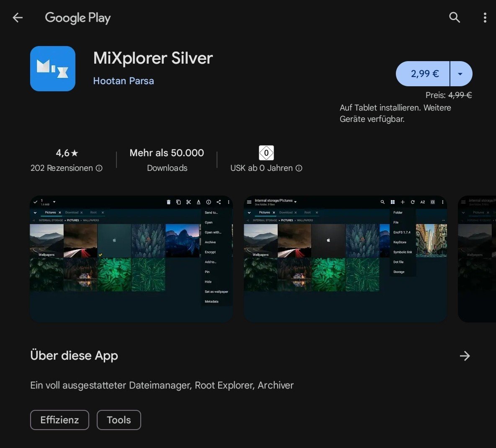The width and height of the screenshot is (496, 448).
Task: Buy the app for 2,99 €
Action: tap(423, 74)
